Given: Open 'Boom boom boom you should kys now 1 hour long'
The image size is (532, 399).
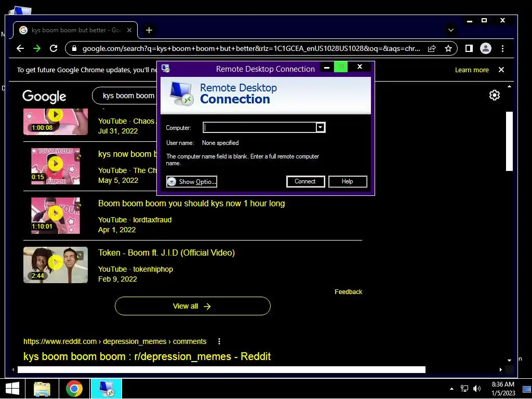Looking at the screenshot, I should coord(191,203).
